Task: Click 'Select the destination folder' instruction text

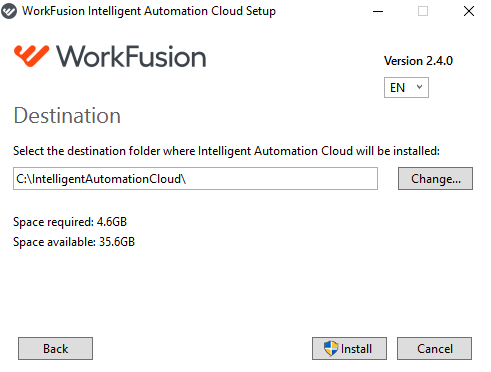Action: [226, 151]
